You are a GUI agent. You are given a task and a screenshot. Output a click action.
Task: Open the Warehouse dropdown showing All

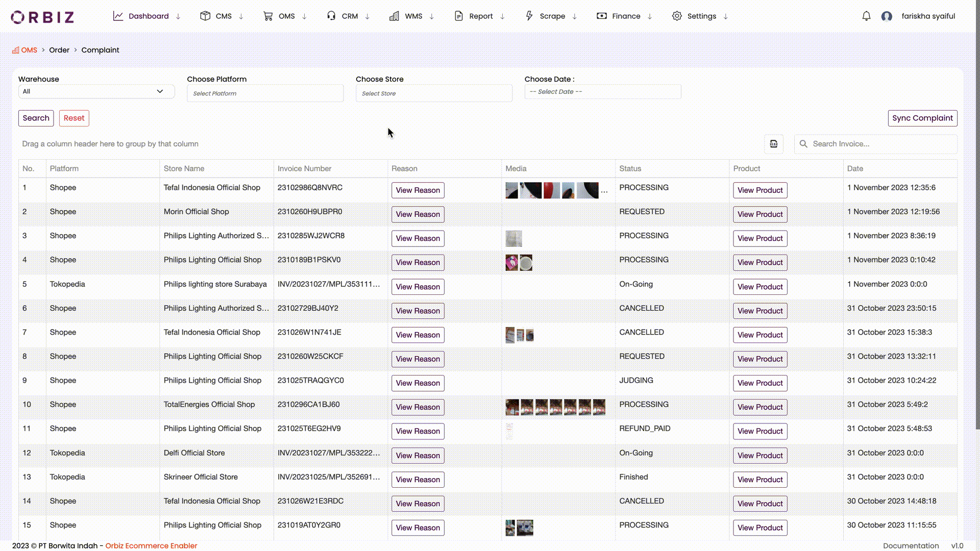[96, 91]
